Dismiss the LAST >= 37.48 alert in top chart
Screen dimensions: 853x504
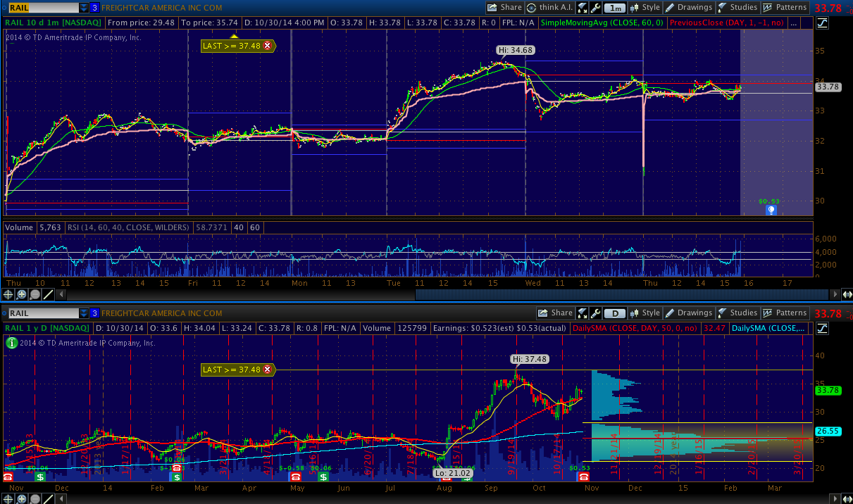point(267,45)
